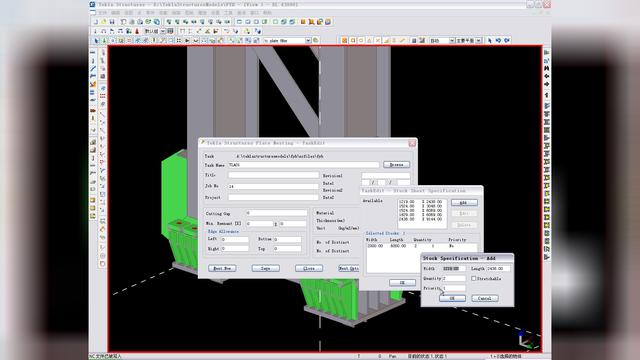Image resolution: width=640 pixels, height=360 pixels.
Task: Open the dropdown on second toolbar row
Action: tap(163, 31)
